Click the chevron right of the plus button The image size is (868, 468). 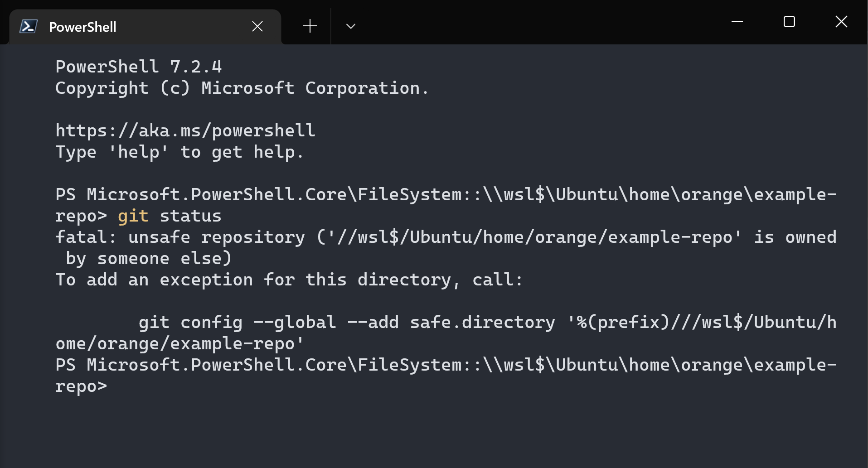coord(350,26)
